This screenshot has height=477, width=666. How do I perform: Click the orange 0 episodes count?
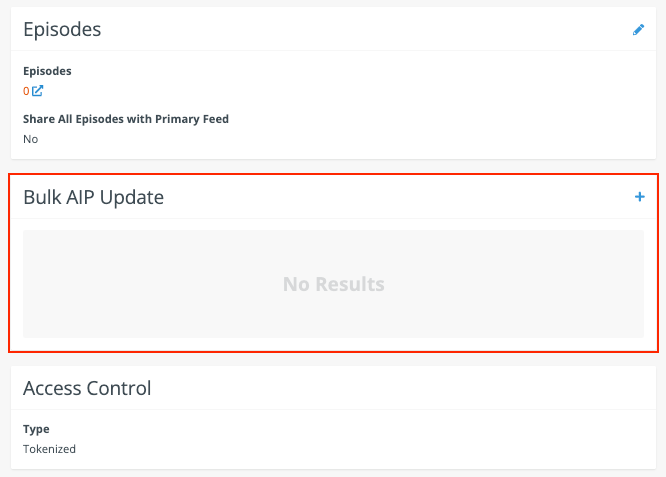tap(26, 91)
